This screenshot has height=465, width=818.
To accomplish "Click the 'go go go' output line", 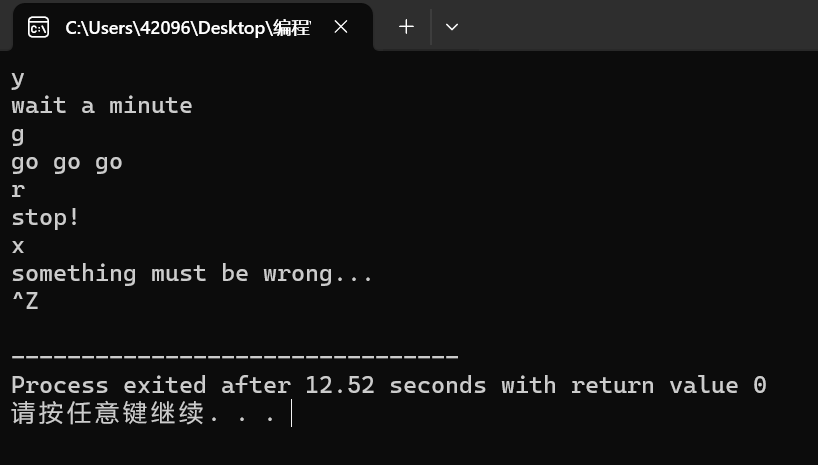I will click(67, 162).
